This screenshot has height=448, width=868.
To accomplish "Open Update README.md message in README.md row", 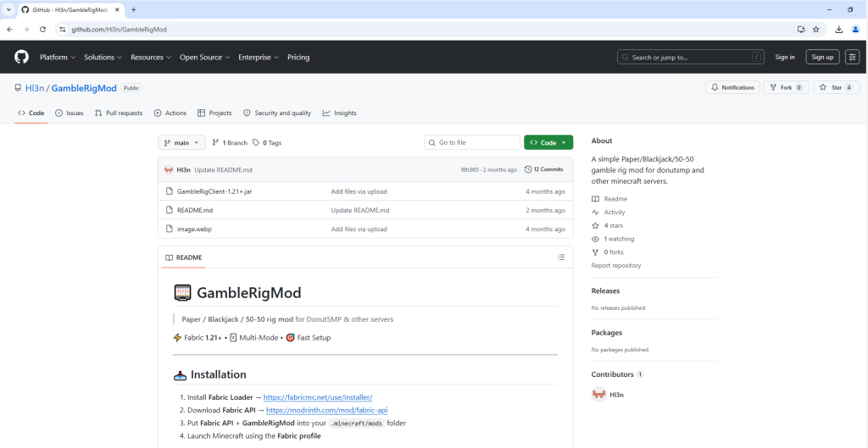I will click(360, 210).
